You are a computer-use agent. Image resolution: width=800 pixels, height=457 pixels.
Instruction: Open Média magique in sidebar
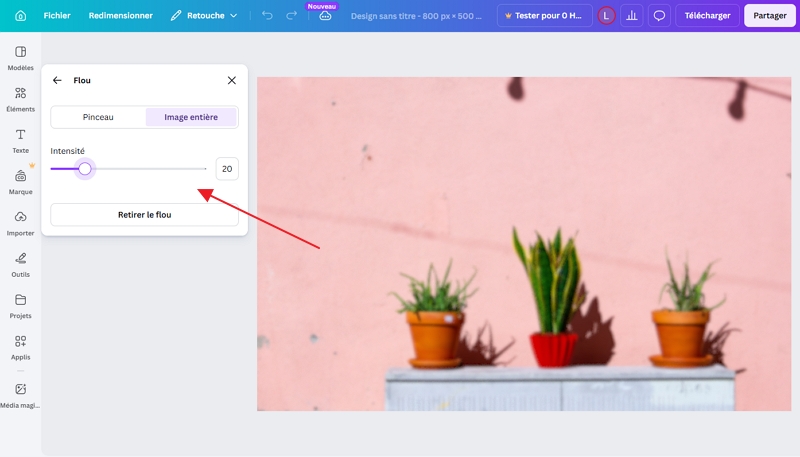click(20, 396)
